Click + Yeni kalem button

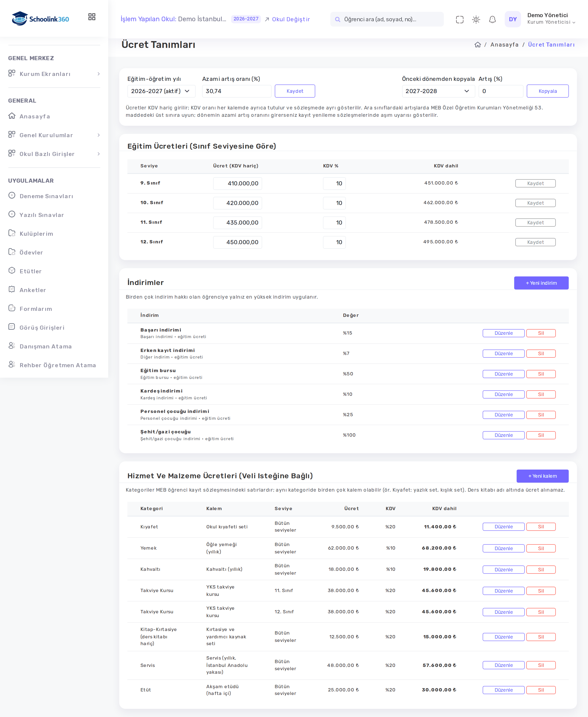pos(542,476)
